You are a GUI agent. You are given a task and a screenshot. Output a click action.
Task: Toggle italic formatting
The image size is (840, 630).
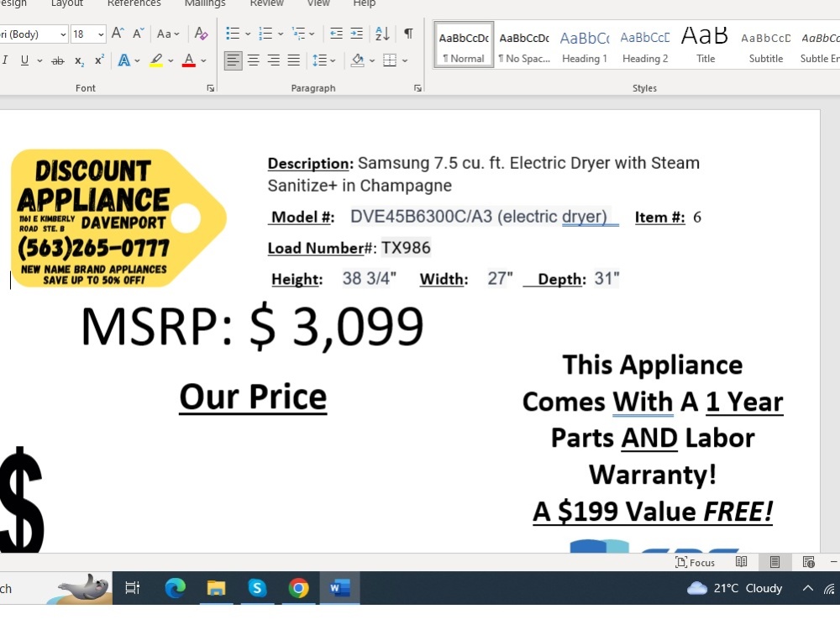[x=5, y=60]
